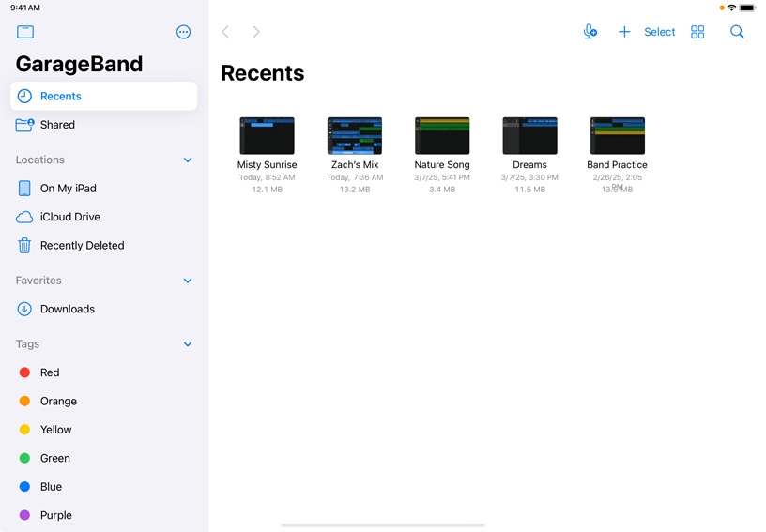Open the Nature Song project thumbnail

click(442, 136)
